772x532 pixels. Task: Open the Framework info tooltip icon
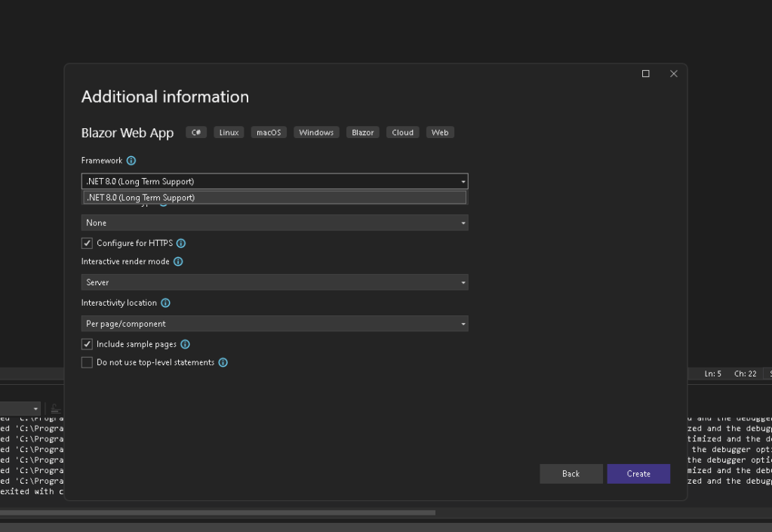[x=131, y=161]
